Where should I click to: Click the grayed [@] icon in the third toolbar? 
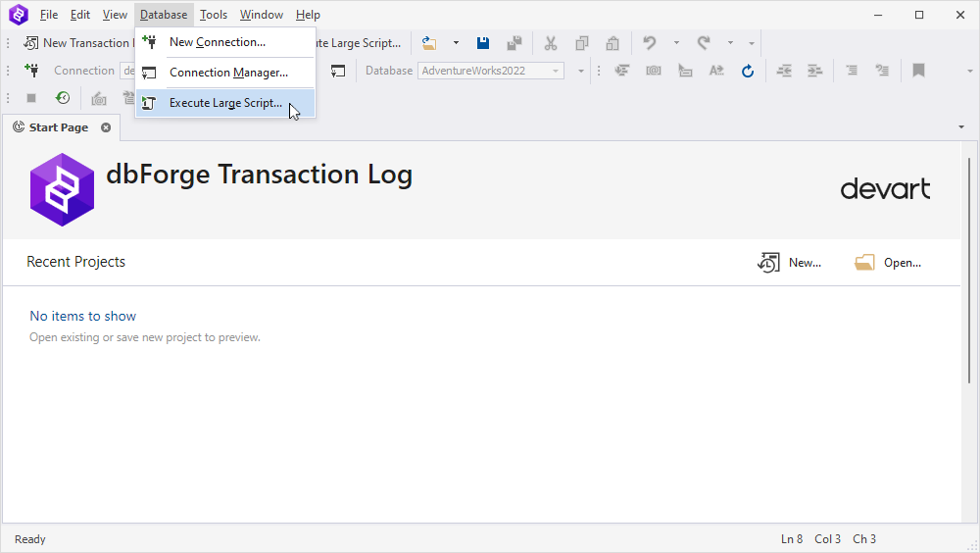[x=99, y=98]
